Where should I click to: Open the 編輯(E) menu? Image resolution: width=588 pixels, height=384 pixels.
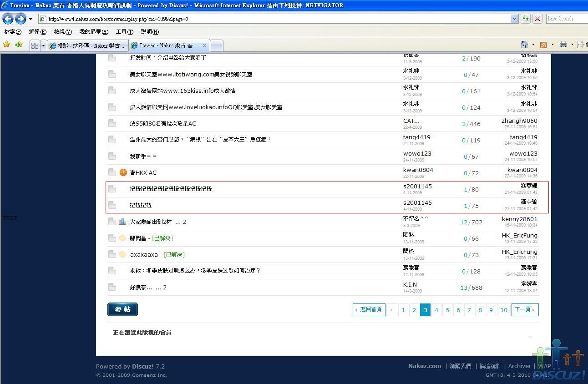pyautogui.click(x=37, y=31)
